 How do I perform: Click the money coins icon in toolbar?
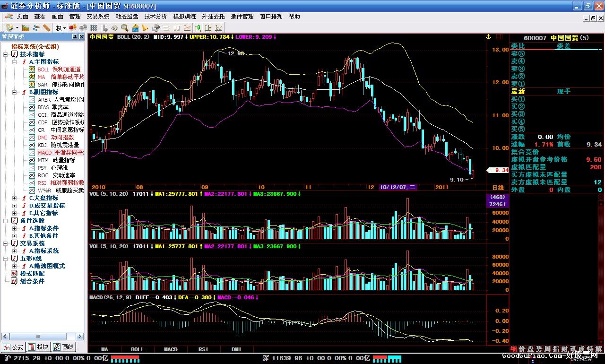[x=114, y=28]
